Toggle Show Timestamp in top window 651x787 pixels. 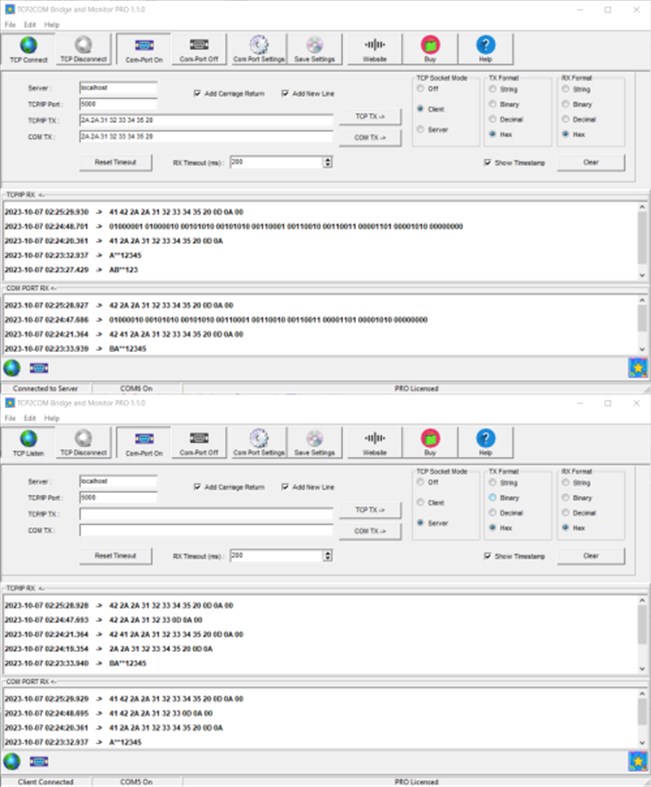(487, 163)
